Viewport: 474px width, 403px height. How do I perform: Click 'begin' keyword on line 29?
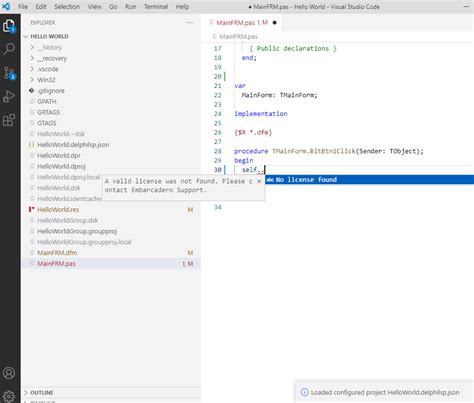244,161
